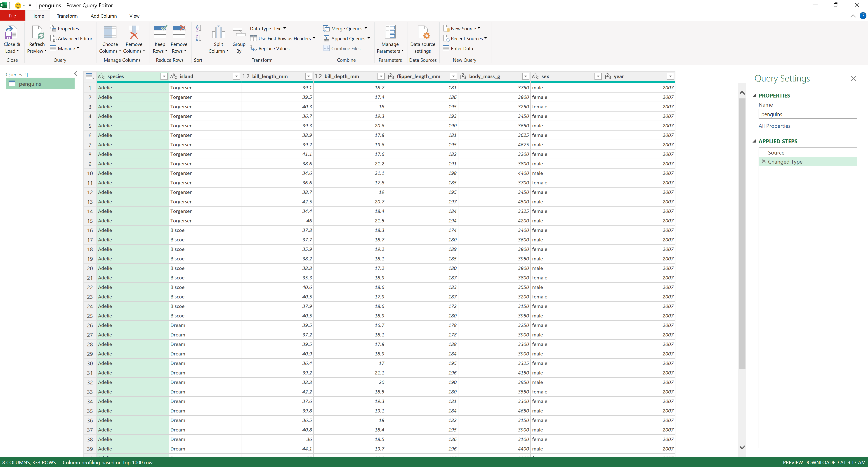Select the Choose Columns tool

110,39
